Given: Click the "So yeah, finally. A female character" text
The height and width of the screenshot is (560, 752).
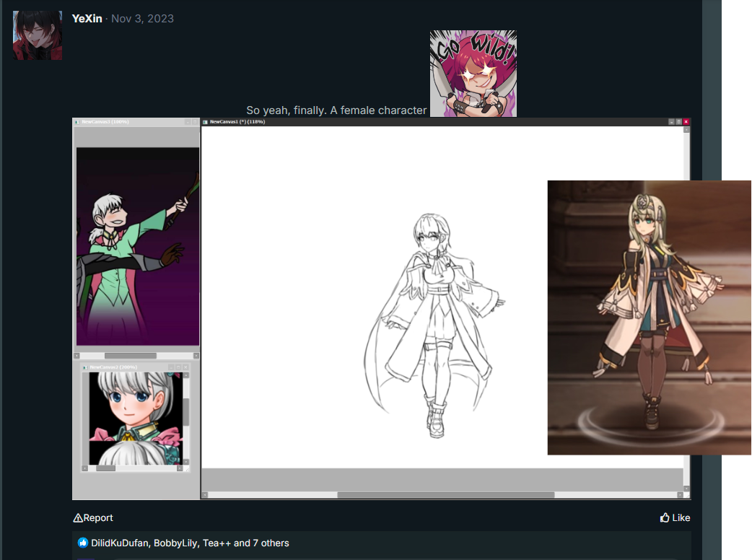Looking at the screenshot, I should coord(336,110).
